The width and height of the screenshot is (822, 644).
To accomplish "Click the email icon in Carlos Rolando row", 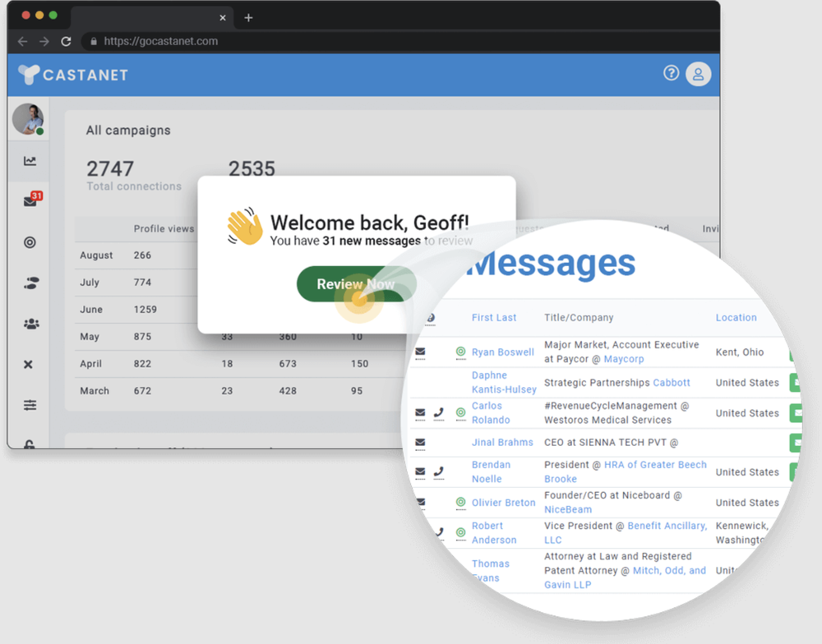I will [420, 413].
